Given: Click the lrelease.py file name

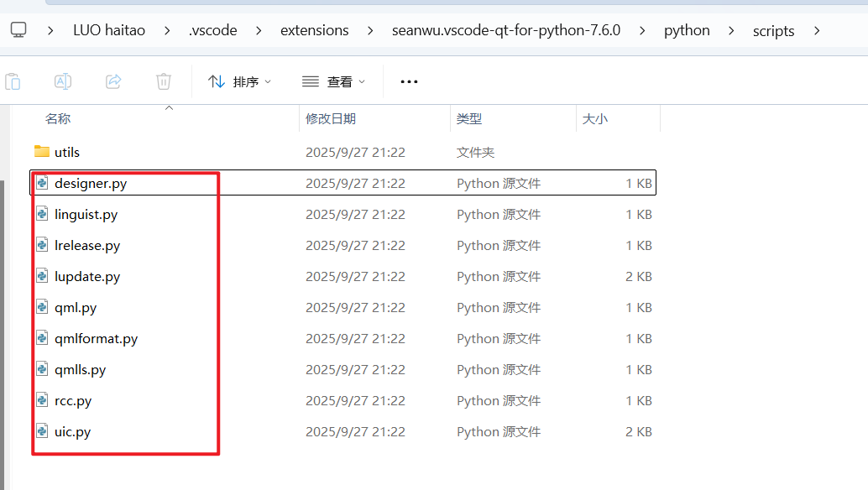Looking at the screenshot, I should [x=87, y=246].
